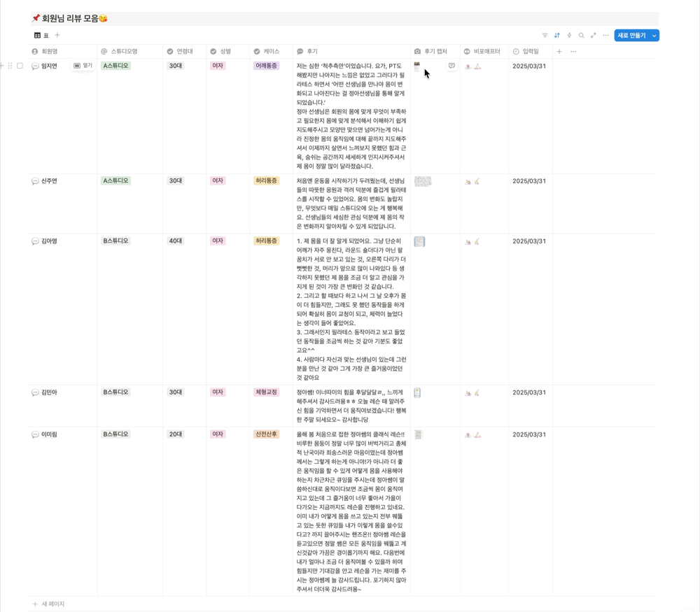Select 여자 gender tag for 이미림
The width and height of the screenshot is (700, 612).
[x=218, y=434]
